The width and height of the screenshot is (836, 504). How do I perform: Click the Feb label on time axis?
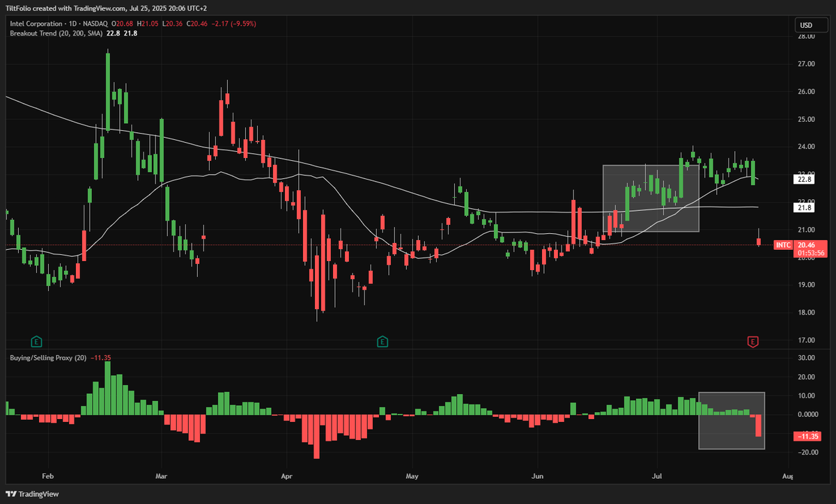[x=48, y=477]
